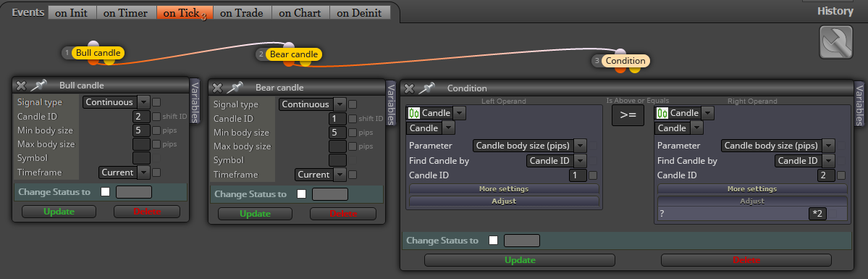Toggle Candle ID checkbox in Right Operand
This screenshot has height=279, width=868.
pos(841,175)
